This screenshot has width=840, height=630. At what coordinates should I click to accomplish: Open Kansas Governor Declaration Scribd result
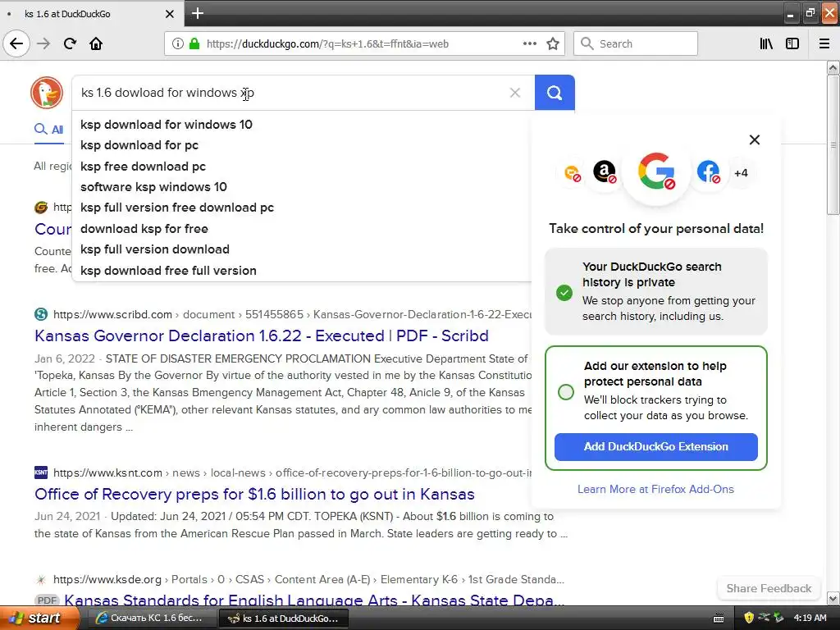(262, 336)
